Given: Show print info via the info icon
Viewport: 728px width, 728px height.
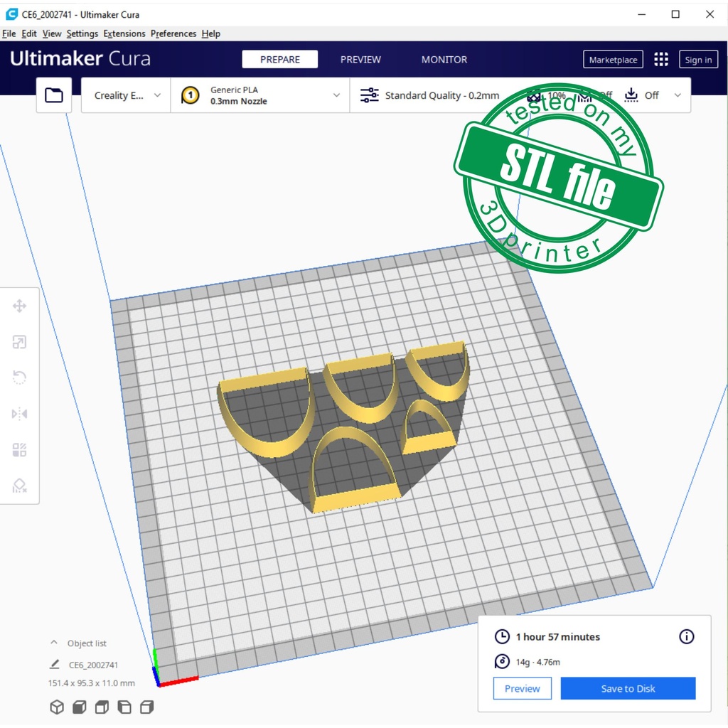Looking at the screenshot, I should point(686,636).
